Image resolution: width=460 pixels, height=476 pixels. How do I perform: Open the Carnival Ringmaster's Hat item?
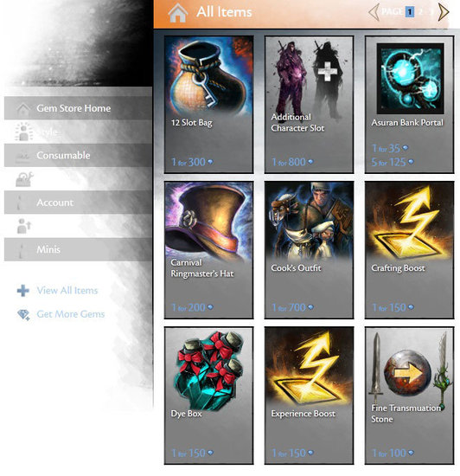point(208,250)
